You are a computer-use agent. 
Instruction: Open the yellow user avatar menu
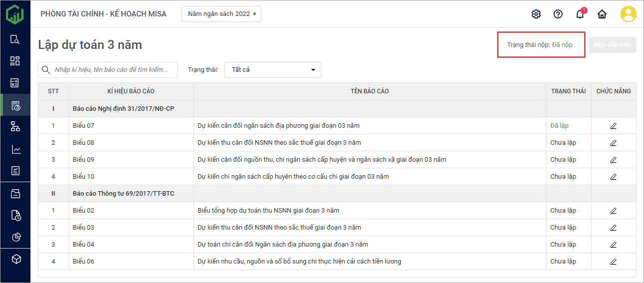click(x=628, y=14)
